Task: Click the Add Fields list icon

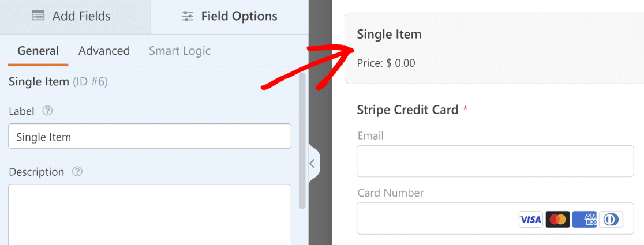Action: point(38,16)
